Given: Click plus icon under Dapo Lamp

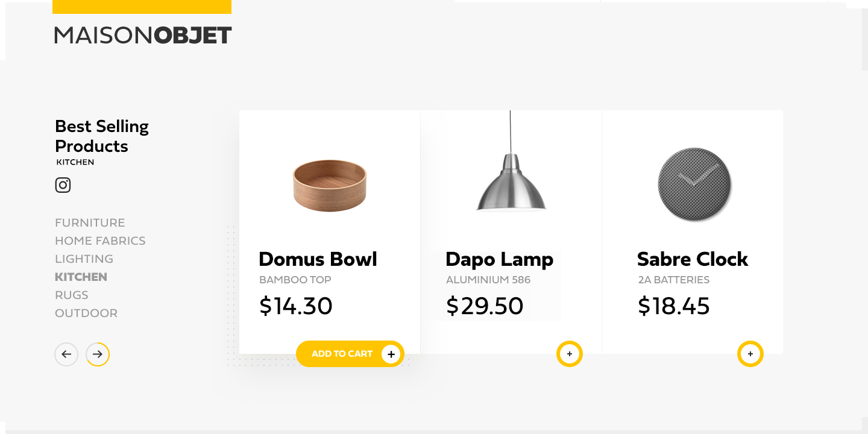Looking at the screenshot, I should coord(570,354).
